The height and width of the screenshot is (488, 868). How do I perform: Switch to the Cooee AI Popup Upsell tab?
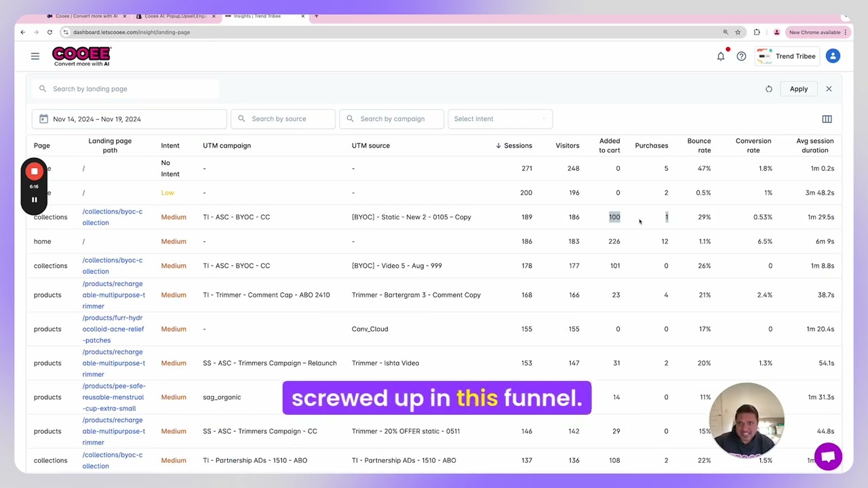[176, 16]
